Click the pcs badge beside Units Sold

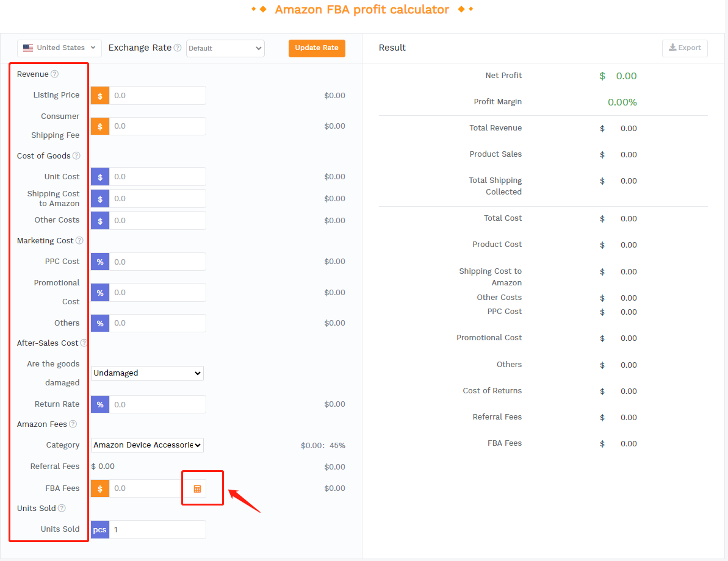pos(100,529)
